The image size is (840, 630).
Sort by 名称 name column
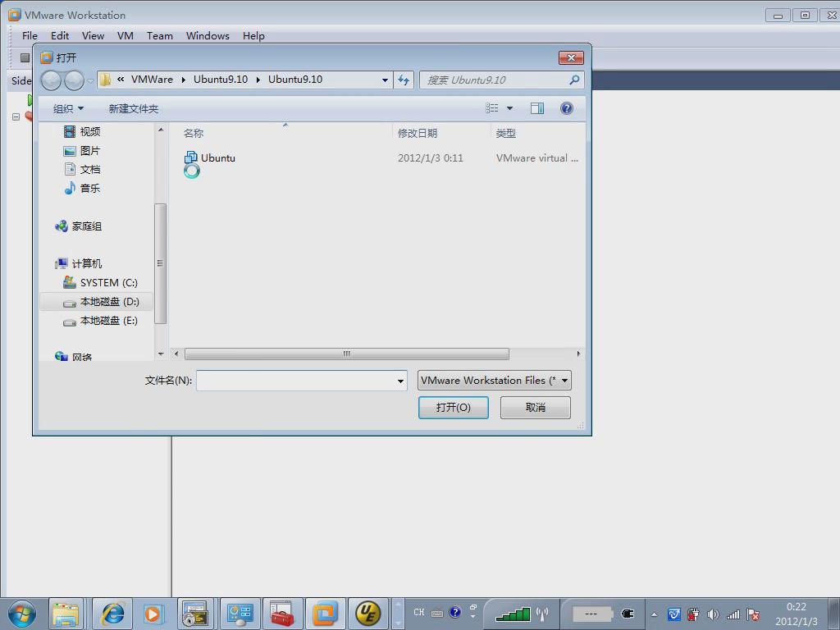pyautogui.click(x=194, y=134)
